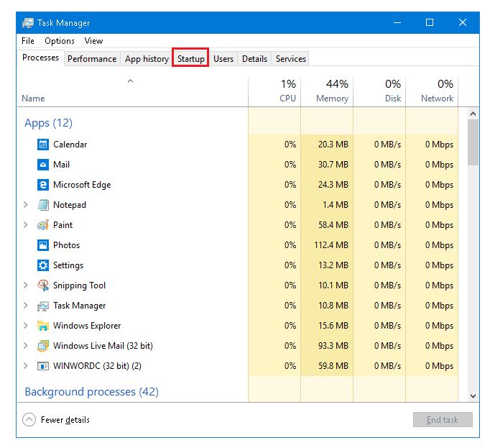
Task: Expand the WINWORDC (32 bit) group
Action: (x=26, y=366)
